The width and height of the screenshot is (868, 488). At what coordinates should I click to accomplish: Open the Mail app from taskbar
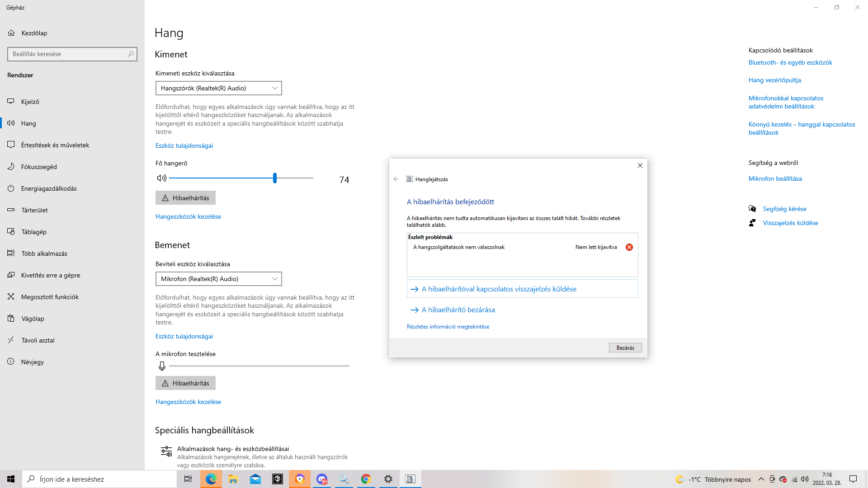[x=255, y=479]
